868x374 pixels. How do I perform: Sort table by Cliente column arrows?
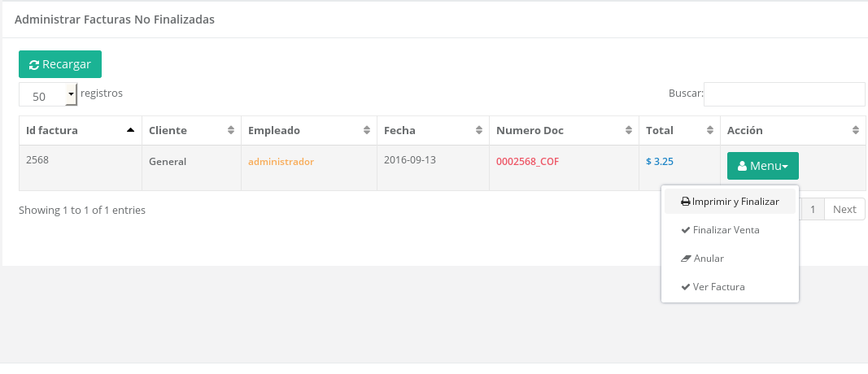[x=231, y=130]
